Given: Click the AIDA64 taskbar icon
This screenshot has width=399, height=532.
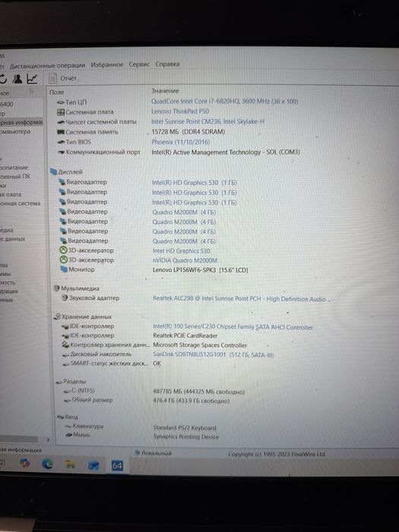Looking at the screenshot, I should 117,465.
